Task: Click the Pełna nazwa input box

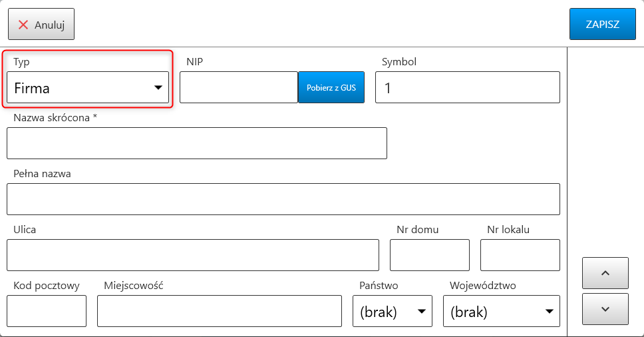Action: pos(283,199)
